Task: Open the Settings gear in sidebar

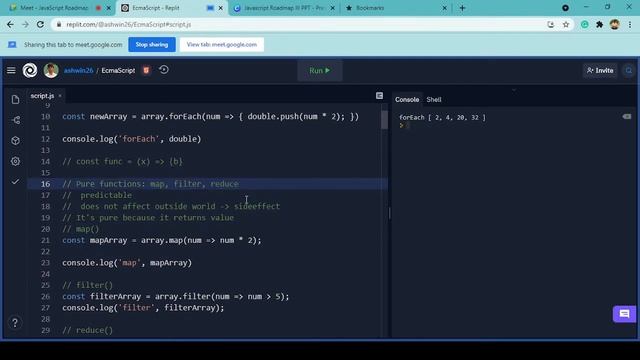Action: coord(16,161)
